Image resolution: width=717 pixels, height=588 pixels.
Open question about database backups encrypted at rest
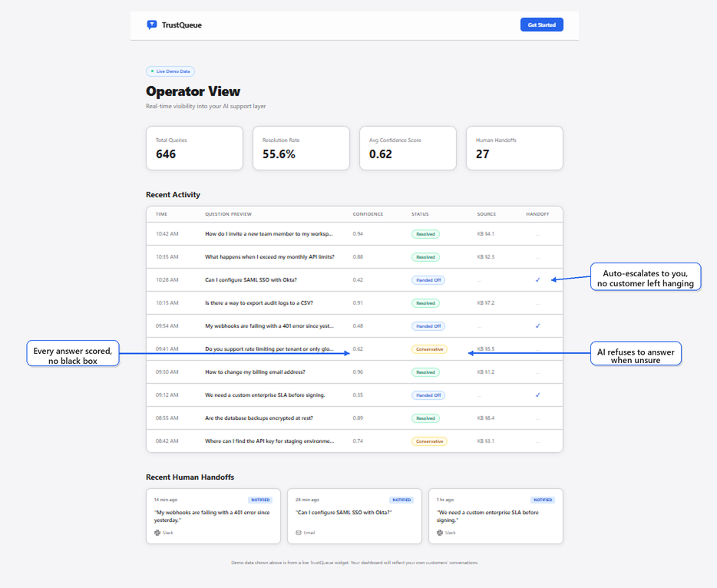point(259,418)
